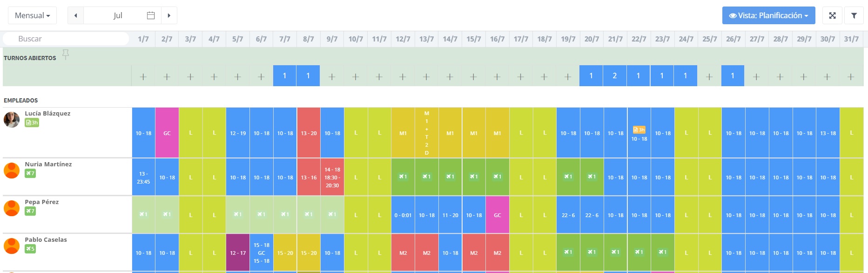The width and height of the screenshot is (868, 273).
Task: Go to previous month arrow
Action: (75, 15)
